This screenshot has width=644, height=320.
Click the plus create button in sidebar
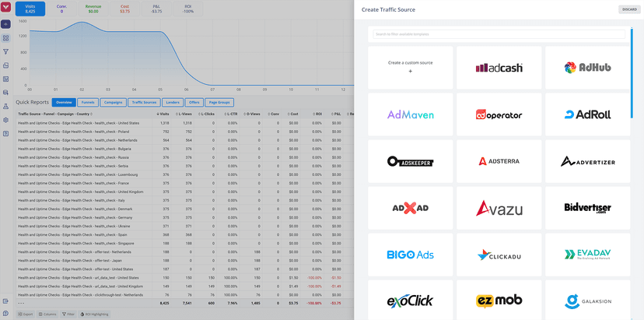tap(5, 24)
